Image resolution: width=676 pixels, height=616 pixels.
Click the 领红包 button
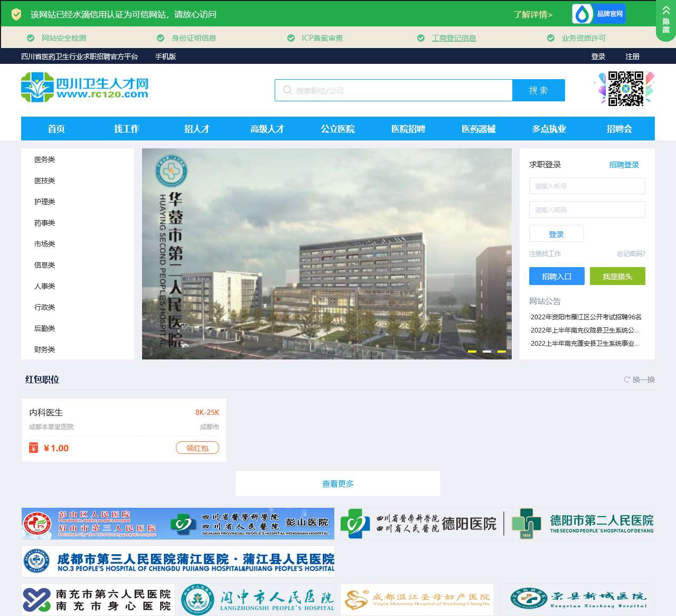[198, 448]
